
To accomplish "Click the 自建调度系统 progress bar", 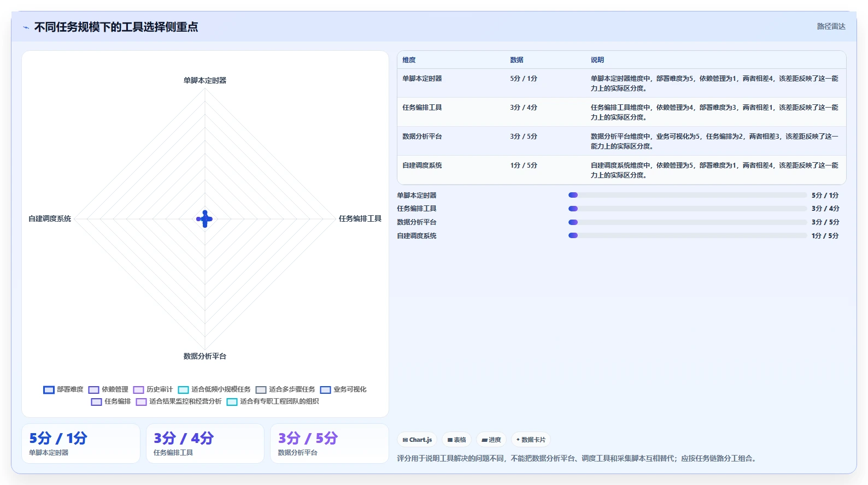I will coord(688,236).
